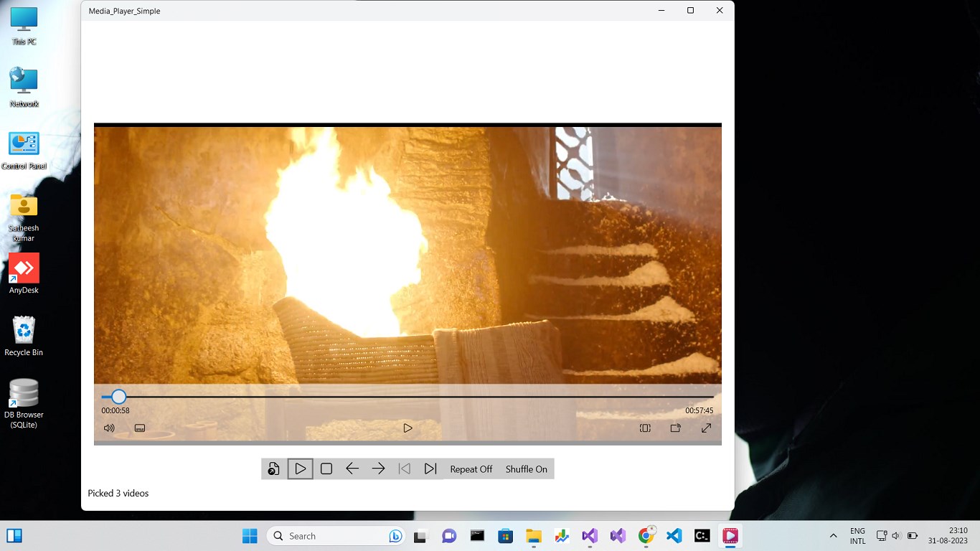This screenshot has height=551, width=980.
Task: Click the elapsed time 00:00:58
Action: click(x=116, y=411)
